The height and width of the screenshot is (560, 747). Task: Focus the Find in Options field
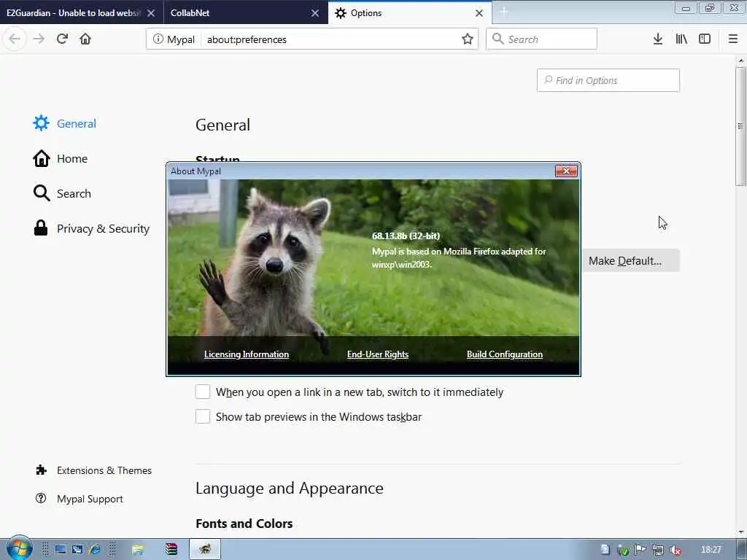coord(608,80)
